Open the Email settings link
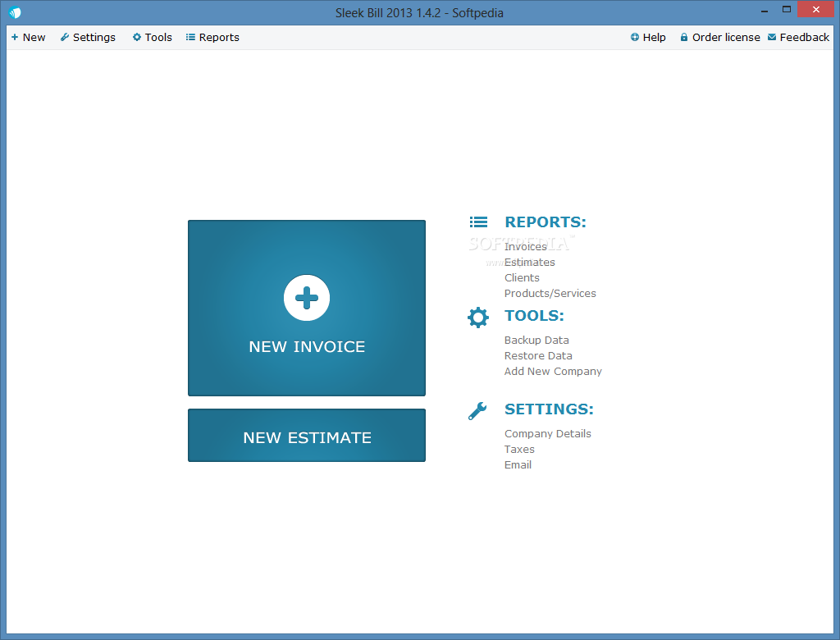Image resolution: width=840 pixels, height=640 pixels. (x=518, y=464)
